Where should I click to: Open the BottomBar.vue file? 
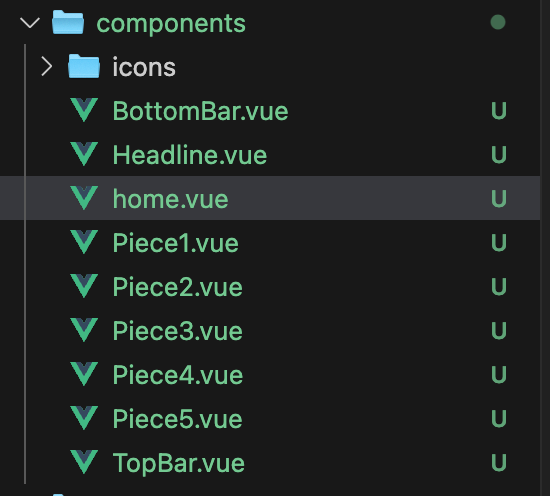tap(200, 111)
